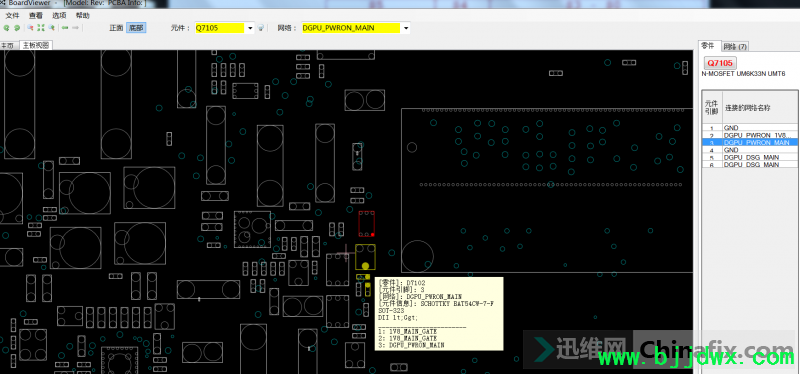
Task: Click the red Q7105 part button
Action: 720,63
